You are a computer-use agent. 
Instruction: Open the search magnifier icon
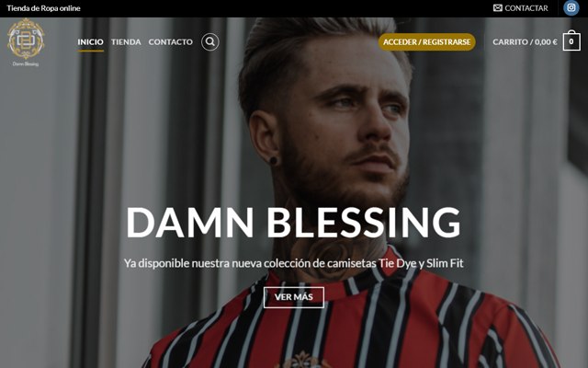click(x=210, y=41)
